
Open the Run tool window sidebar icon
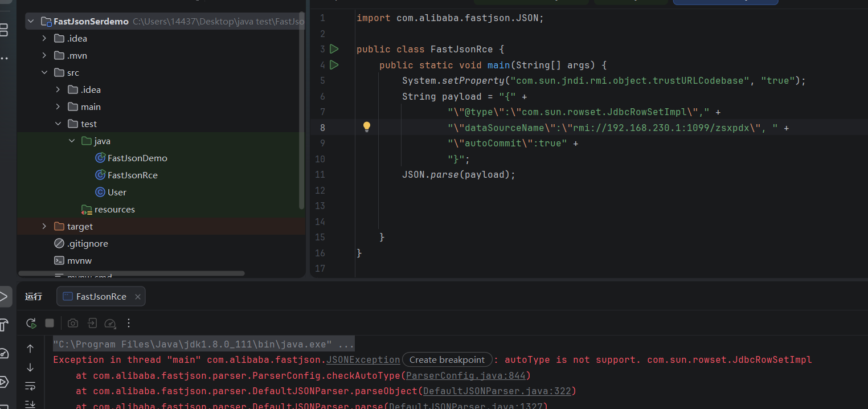[x=5, y=296]
